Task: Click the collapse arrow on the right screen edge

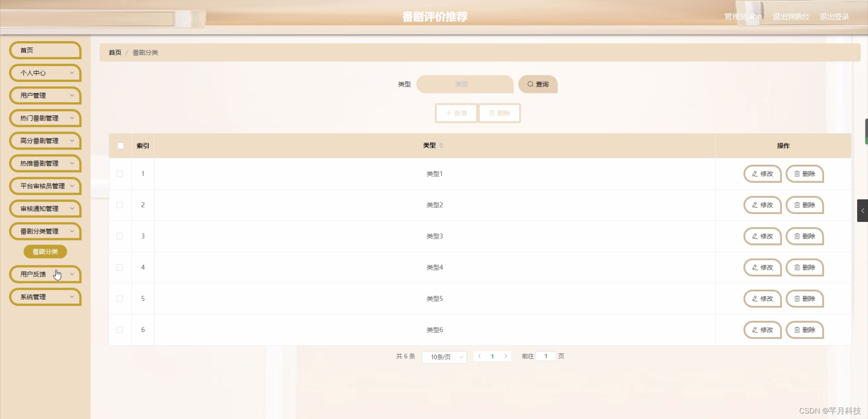Action: point(863,210)
